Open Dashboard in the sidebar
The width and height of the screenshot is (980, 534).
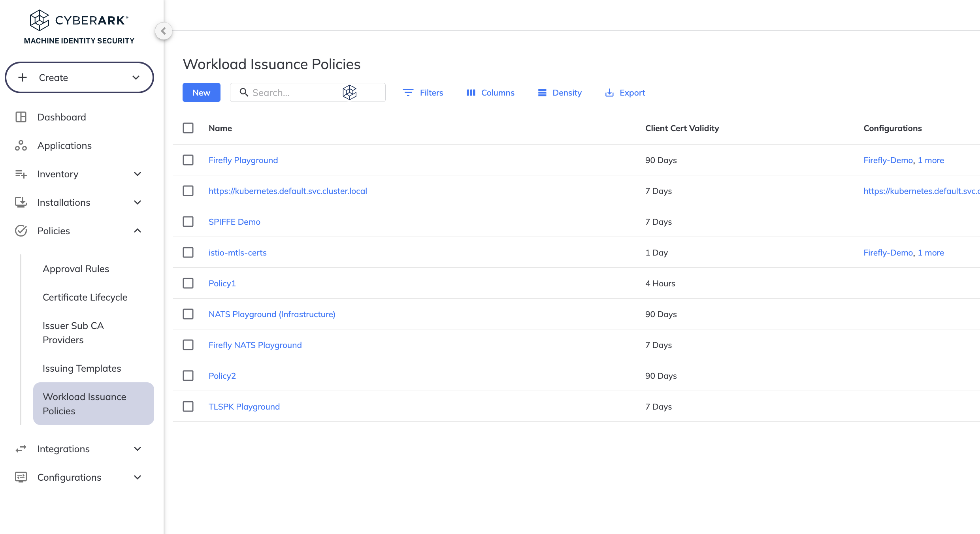click(x=62, y=117)
